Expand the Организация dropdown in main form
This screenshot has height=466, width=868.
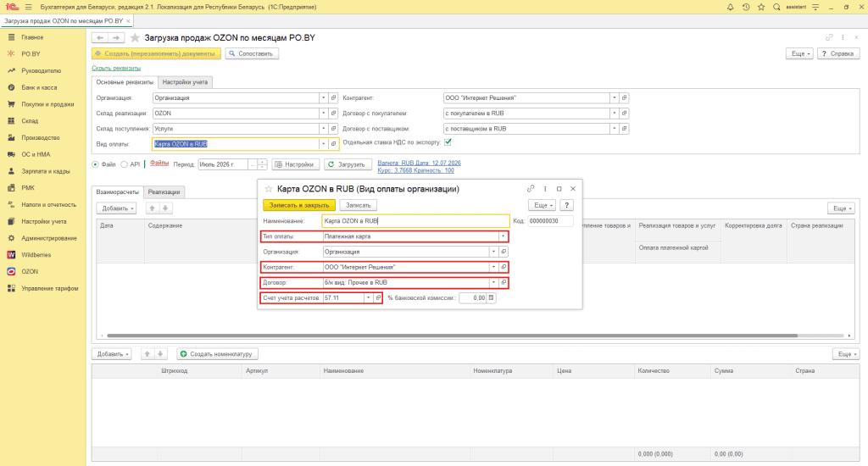[x=323, y=98]
